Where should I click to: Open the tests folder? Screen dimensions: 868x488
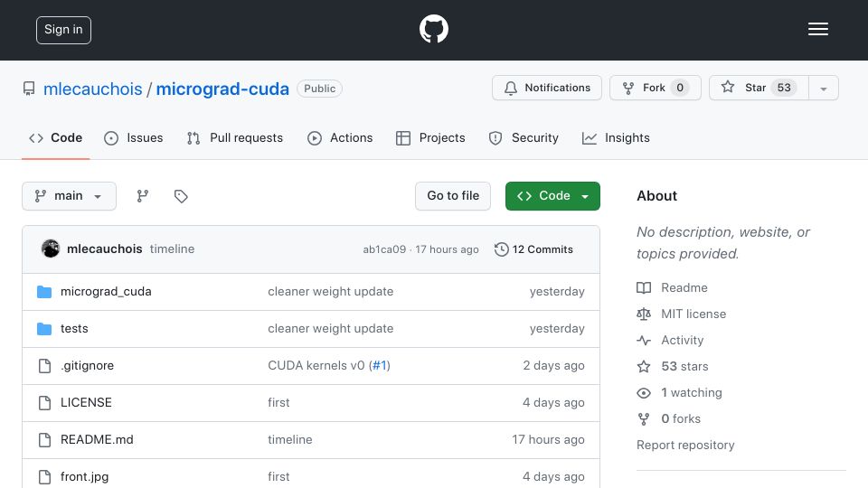(74, 329)
